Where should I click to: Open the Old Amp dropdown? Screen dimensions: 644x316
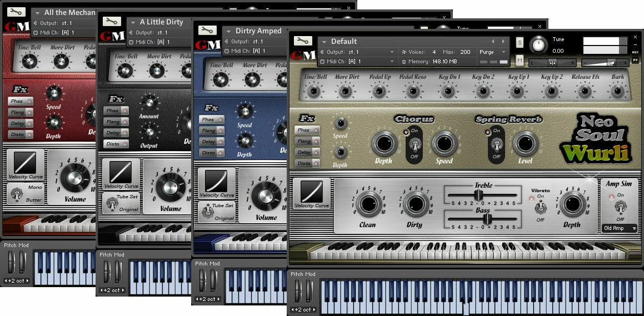pyautogui.click(x=620, y=228)
